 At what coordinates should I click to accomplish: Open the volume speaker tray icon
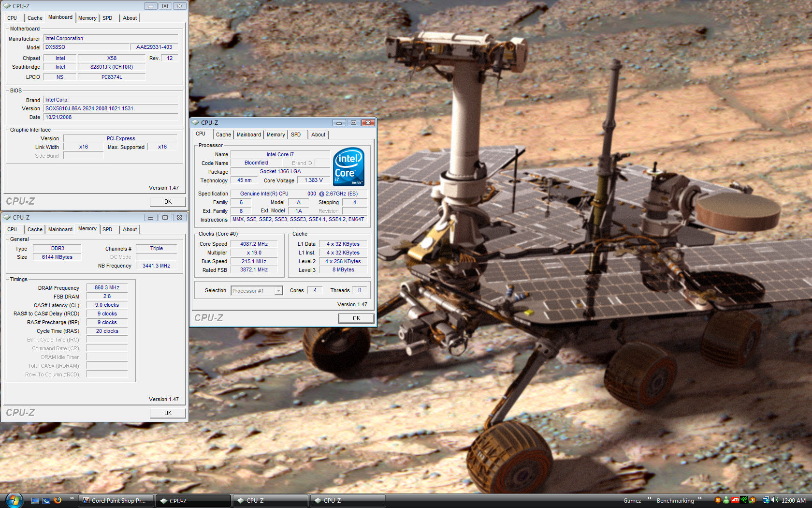coord(775,500)
